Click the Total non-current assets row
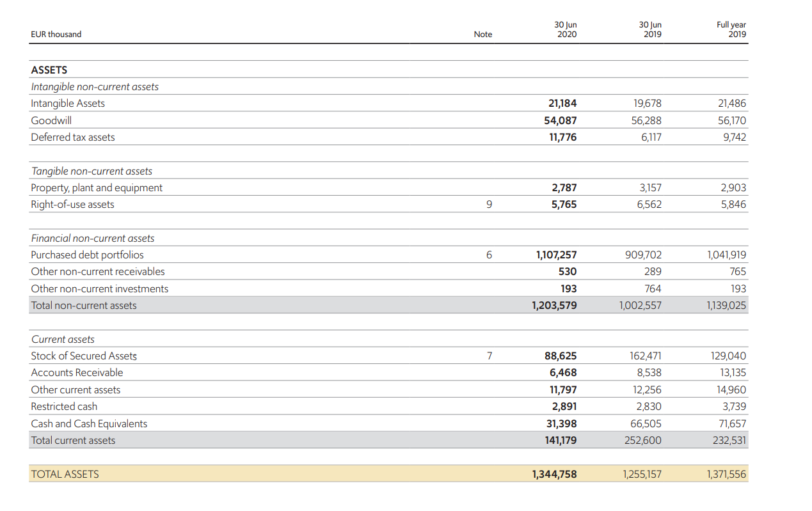812x511 pixels. (389, 305)
